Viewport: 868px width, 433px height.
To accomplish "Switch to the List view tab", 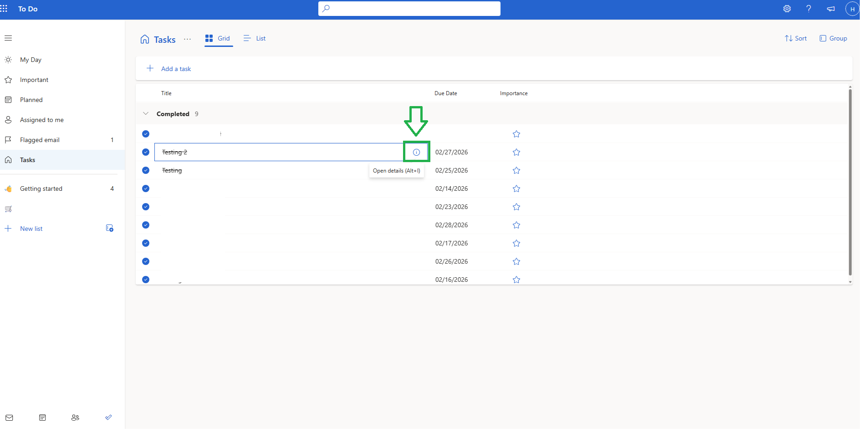I will 254,38.
